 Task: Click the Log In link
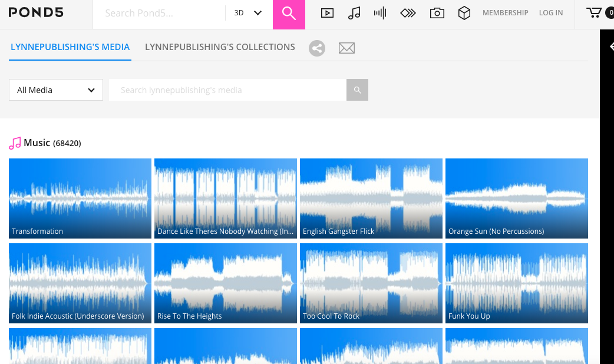[551, 13]
